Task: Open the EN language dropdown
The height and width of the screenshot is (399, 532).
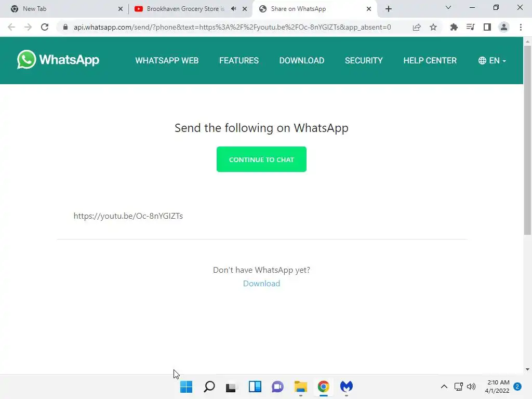Action: tap(492, 60)
